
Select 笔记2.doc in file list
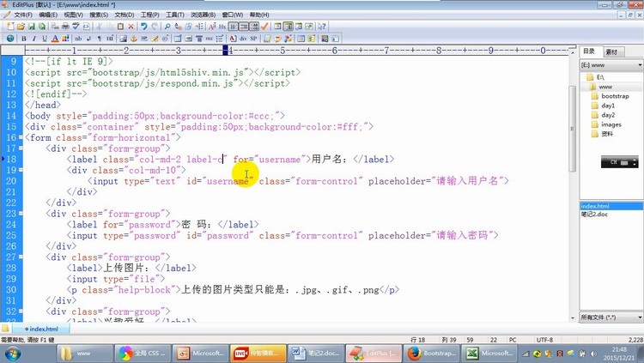(x=594, y=215)
